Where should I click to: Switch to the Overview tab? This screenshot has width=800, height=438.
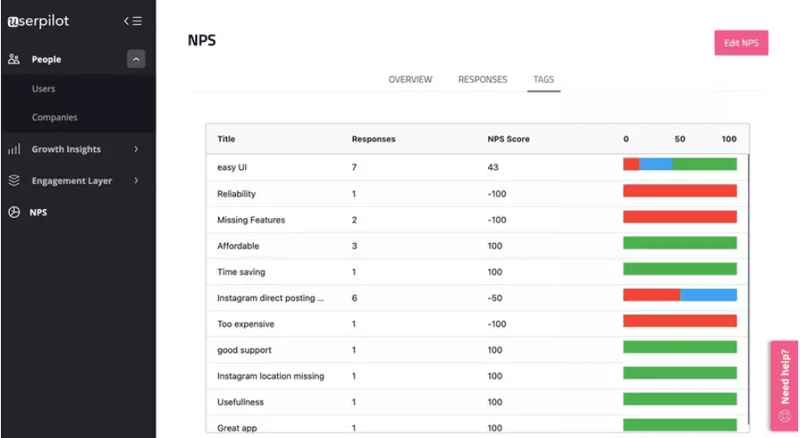pos(410,79)
